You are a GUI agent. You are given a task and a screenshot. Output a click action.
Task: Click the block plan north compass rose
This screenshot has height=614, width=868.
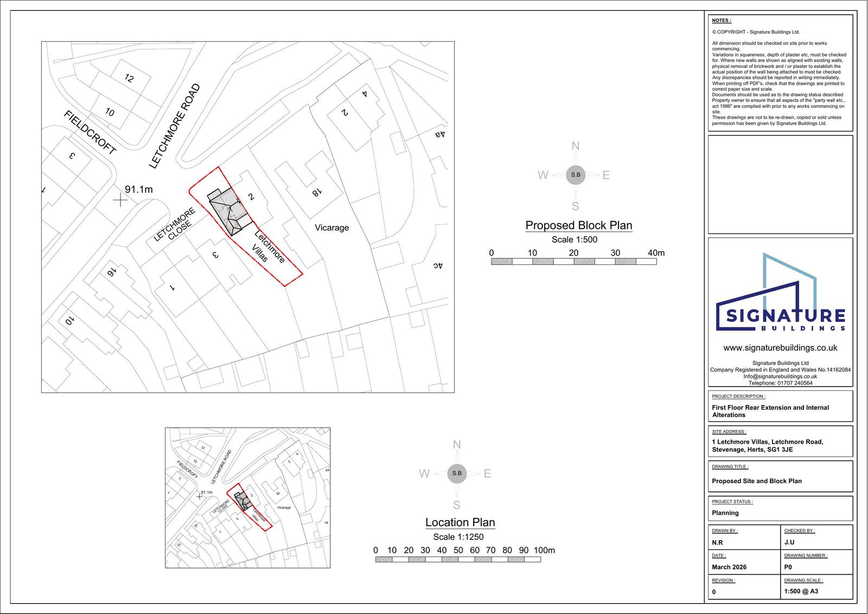pyautogui.click(x=576, y=175)
